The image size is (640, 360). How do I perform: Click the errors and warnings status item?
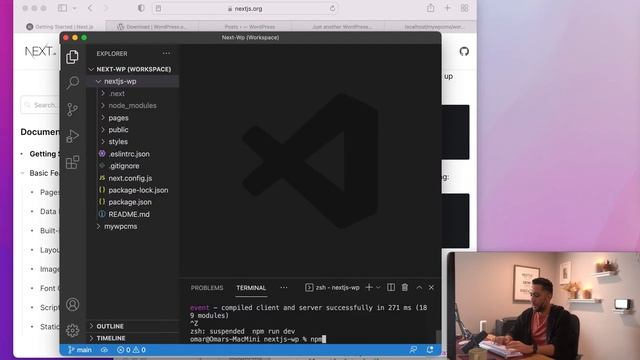pos(131,350)
